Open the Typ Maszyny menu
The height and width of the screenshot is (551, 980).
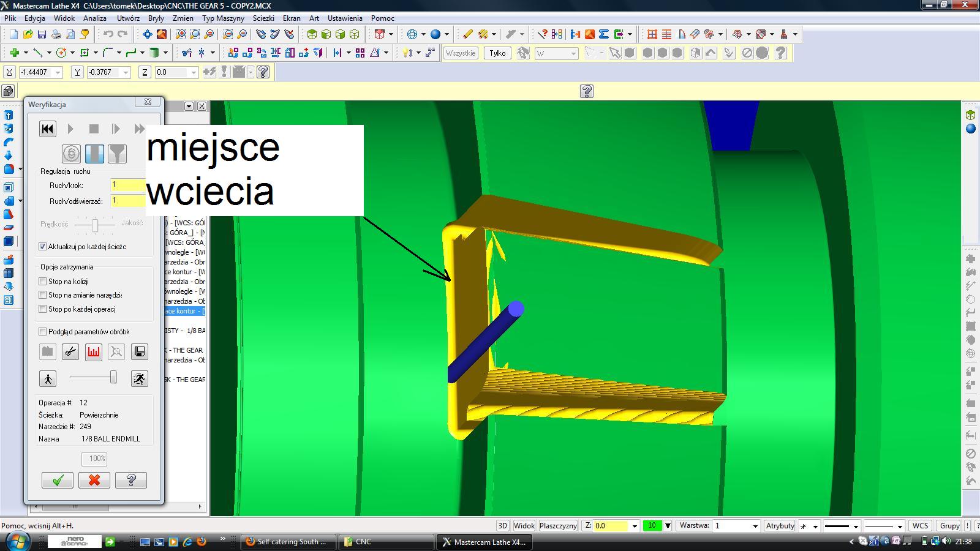tap(224, 18)
